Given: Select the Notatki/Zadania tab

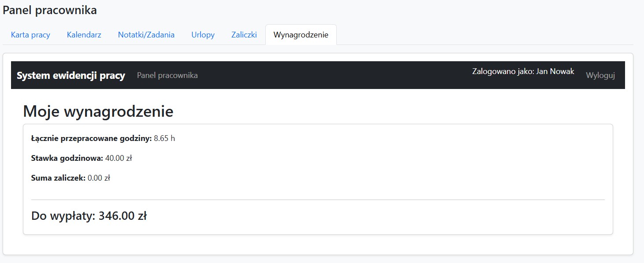Looking at the screenshot, I should tap(146, 35).
